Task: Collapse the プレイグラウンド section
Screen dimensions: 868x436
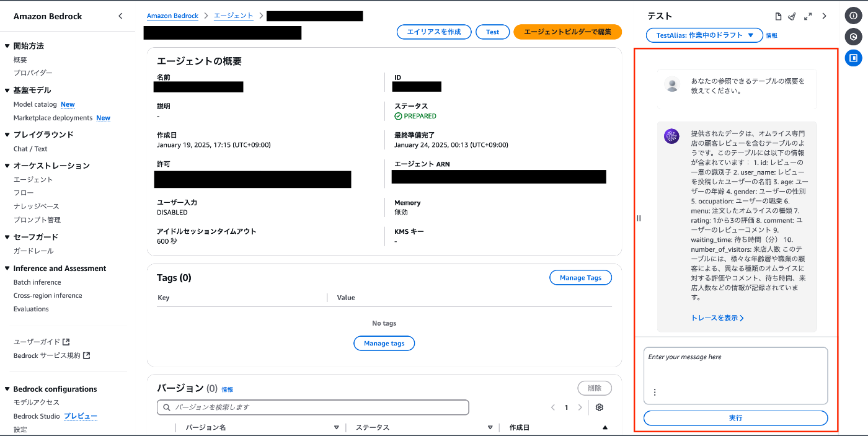Action: (x=7, y=135)
